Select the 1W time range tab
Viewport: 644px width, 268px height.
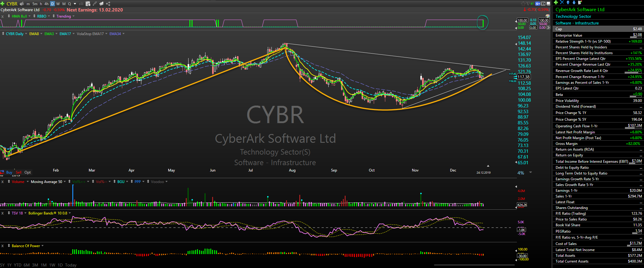(52, 265)
